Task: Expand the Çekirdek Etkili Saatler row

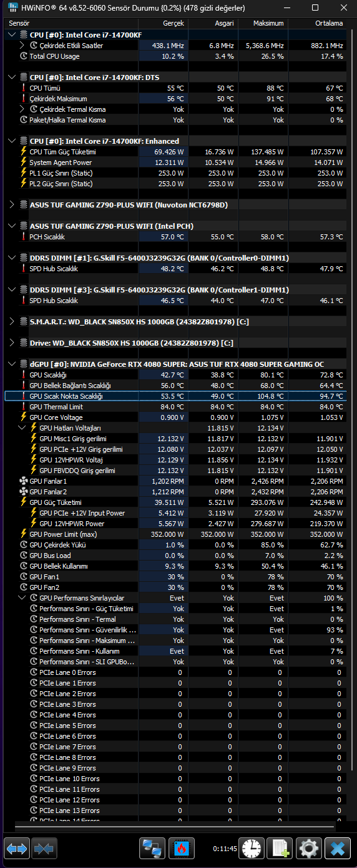Action: point(23,46)
